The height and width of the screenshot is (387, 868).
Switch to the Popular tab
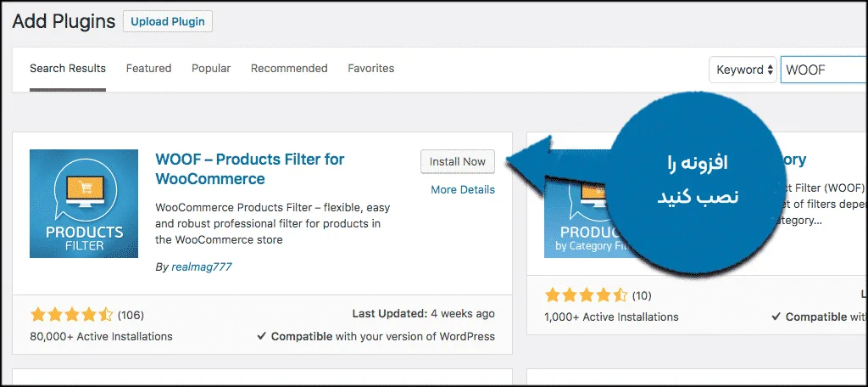(211, 68)
